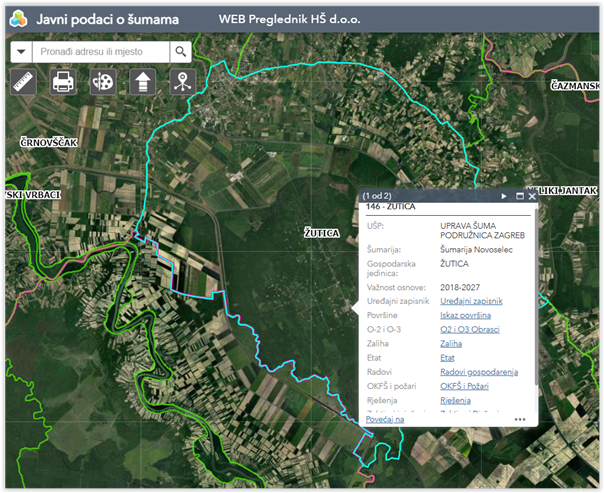Image resolution: width=604 pixels, height=493 pixels.
Task: Open the Iskaz površina link
Action: 463,314
